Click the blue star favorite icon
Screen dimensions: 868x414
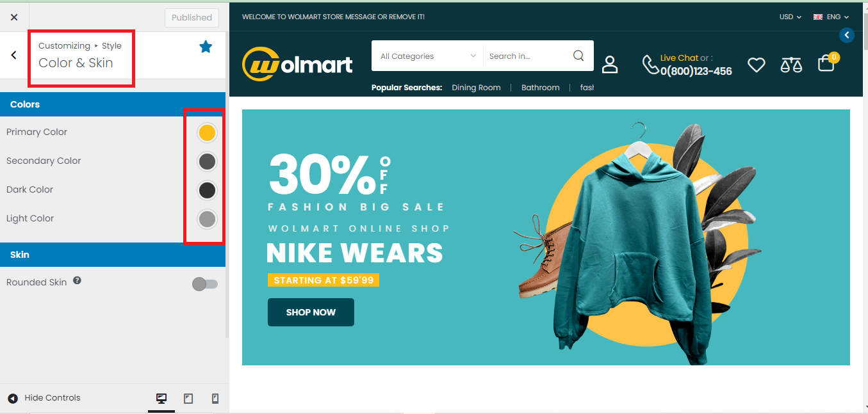[x=206, y=47]
